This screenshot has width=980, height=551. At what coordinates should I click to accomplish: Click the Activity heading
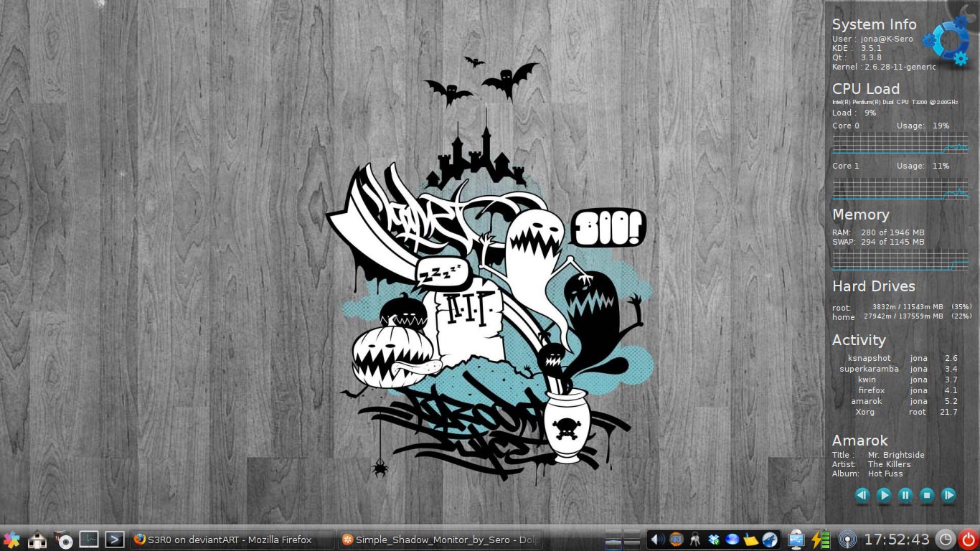859,340
